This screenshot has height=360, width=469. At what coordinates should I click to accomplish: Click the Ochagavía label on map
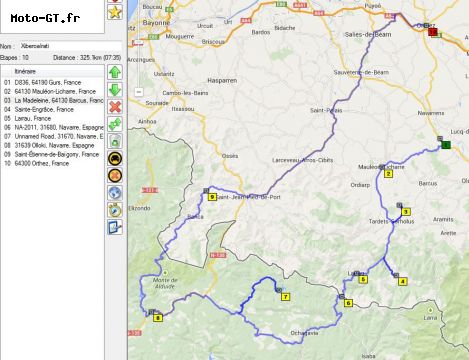[x=304, y=333]
